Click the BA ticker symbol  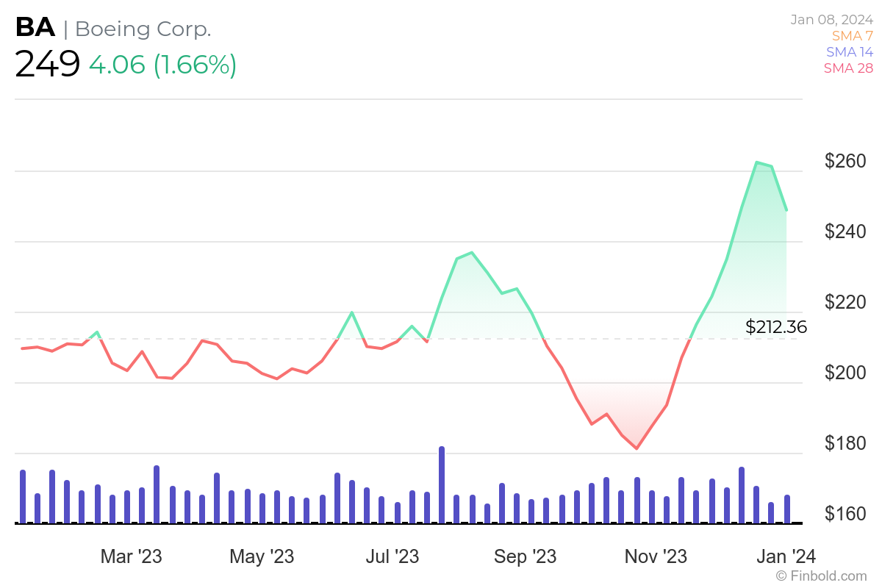point(35,28)
